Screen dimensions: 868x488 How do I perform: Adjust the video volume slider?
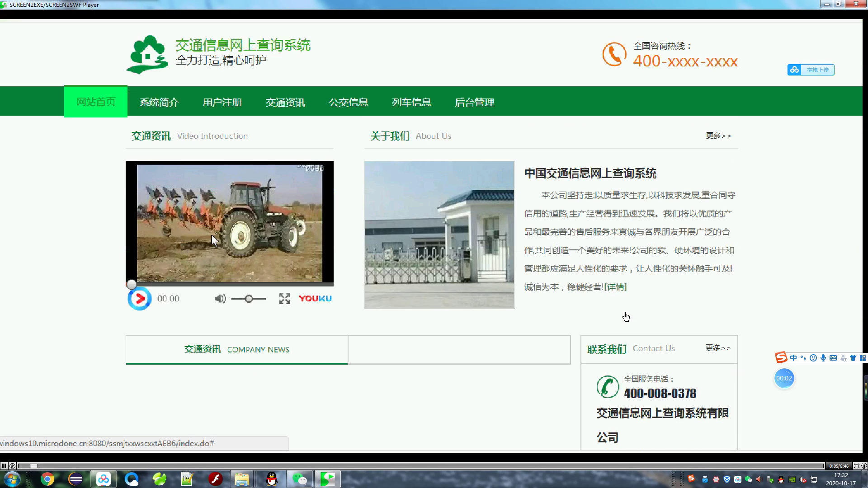pos(249,299)
